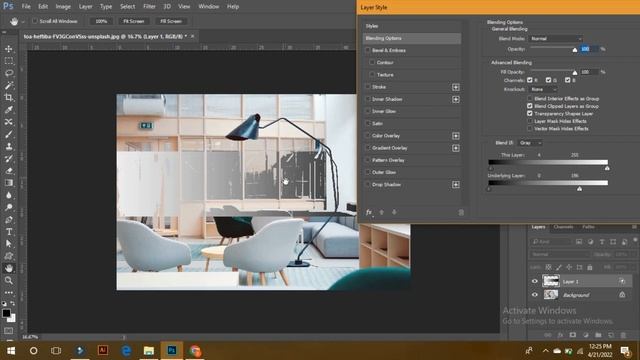Hide the Background layer eye icon
The image size is (640, 360).
[x=535, y=295]
